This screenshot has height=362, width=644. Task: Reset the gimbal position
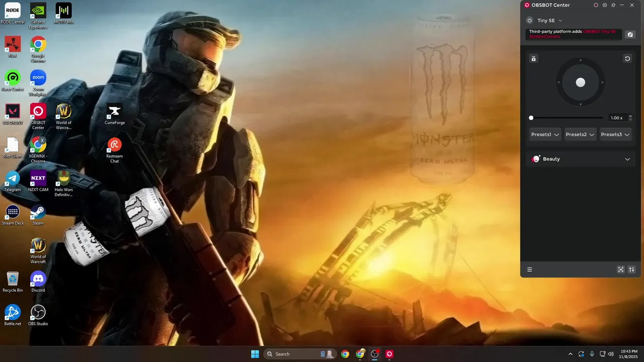627,59
